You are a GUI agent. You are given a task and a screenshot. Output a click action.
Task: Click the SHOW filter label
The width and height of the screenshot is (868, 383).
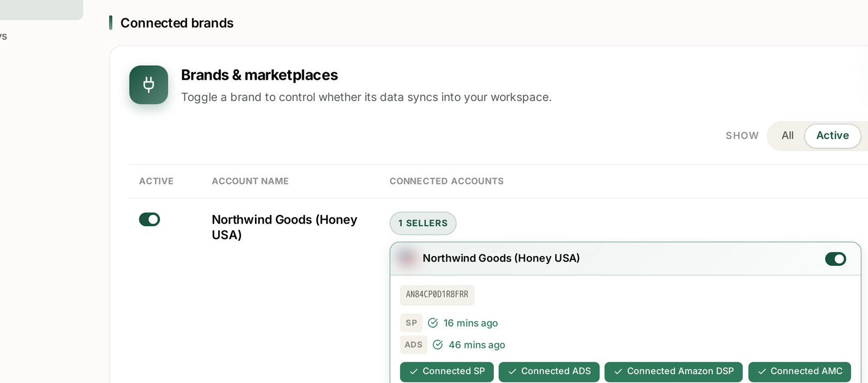[742, 136]
